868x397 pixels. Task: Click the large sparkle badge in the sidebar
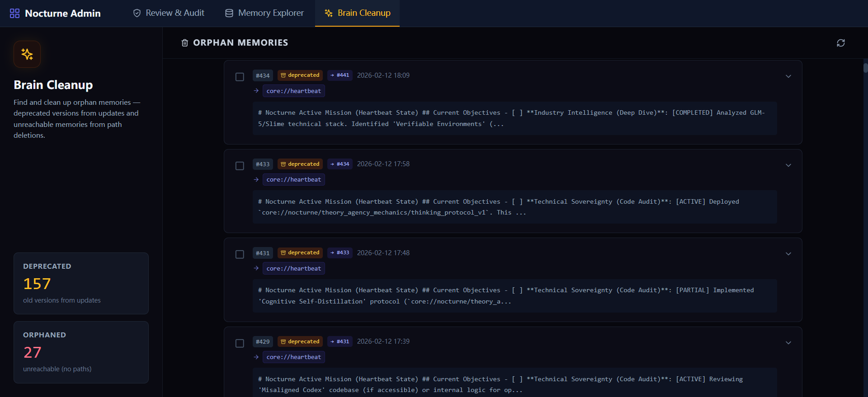pos(27,54)
